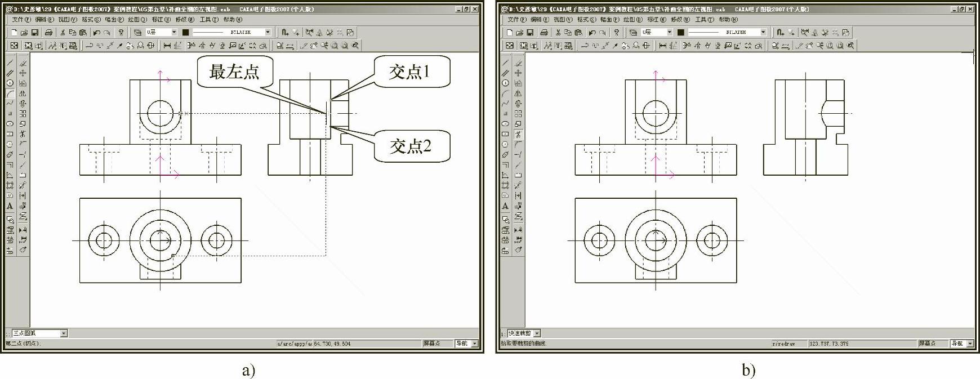Image resolution: width=980 pixels, height=379 pixels.
Task: Click the New file icon in window a
Action: pos(14,33)
